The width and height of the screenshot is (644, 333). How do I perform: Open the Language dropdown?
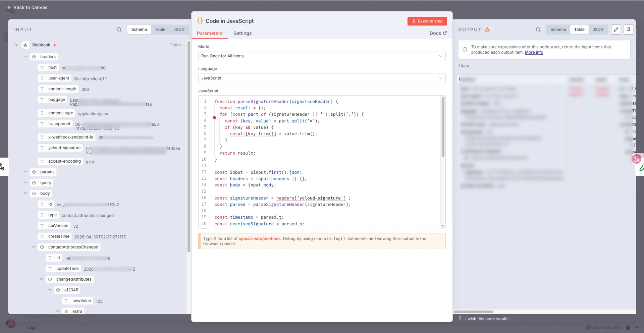pyautogui.click(x=322, y=78)
